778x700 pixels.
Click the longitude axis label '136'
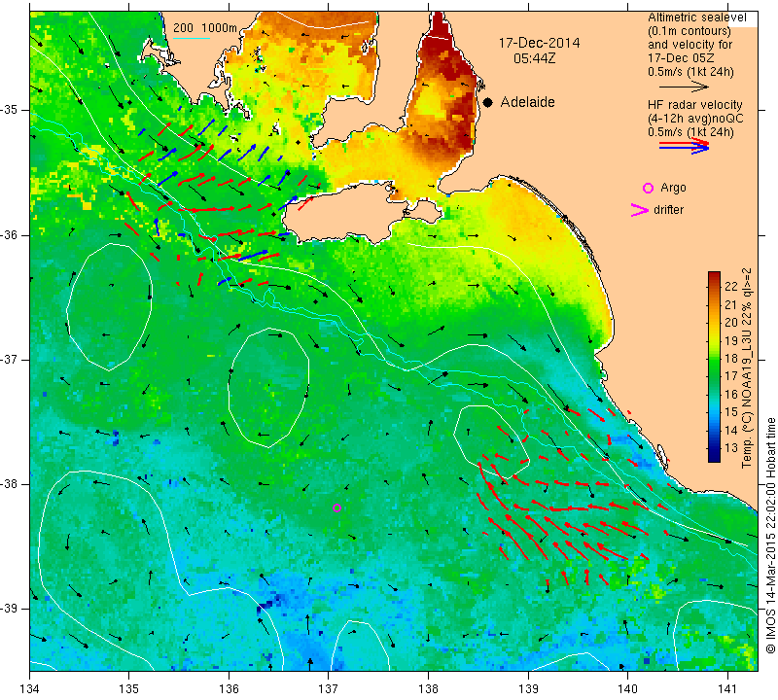click(x=229, y=688)
